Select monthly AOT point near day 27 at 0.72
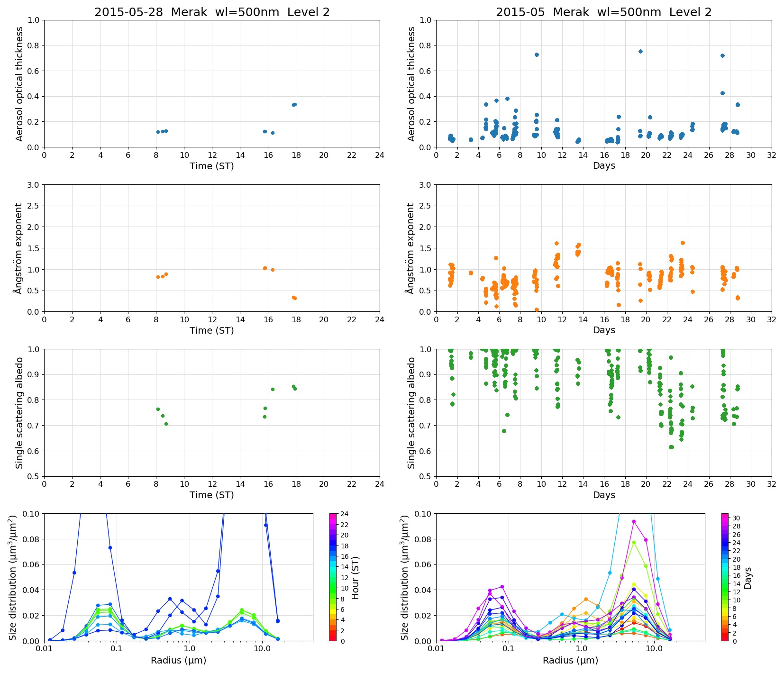 click(722, 55)
